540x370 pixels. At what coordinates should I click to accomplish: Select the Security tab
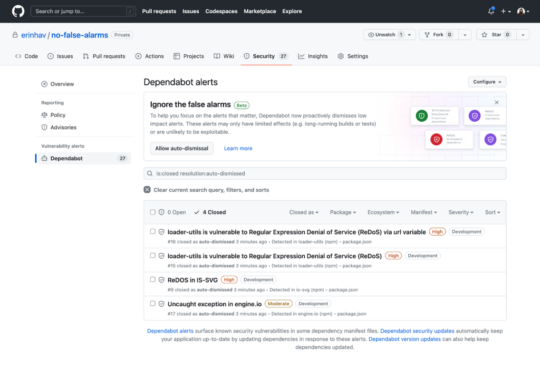click(x=266, y=56)
